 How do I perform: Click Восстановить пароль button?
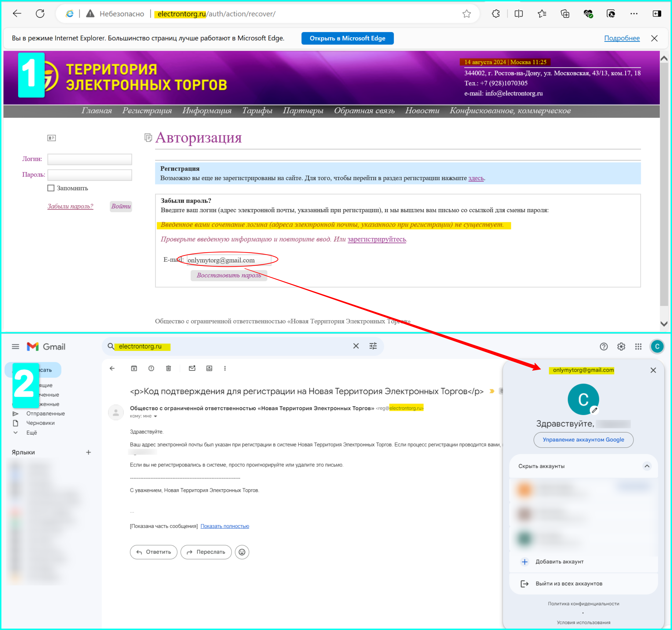coord(229,275)
